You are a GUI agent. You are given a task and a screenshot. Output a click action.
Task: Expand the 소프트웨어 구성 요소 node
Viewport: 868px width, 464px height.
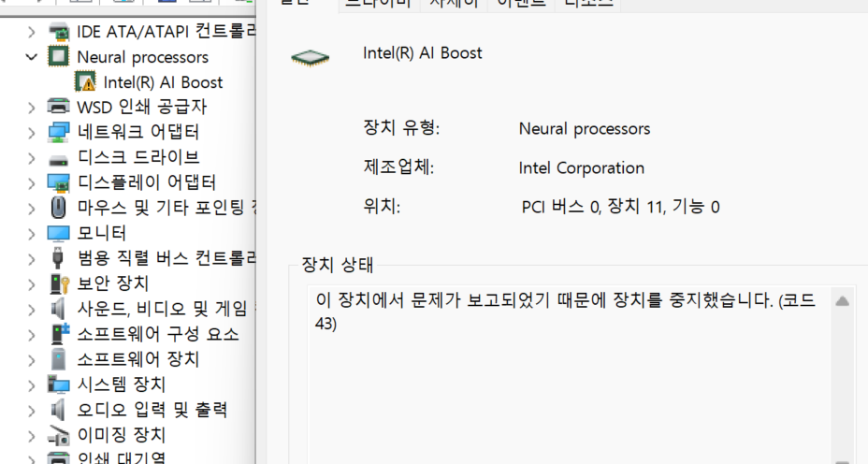click(x=32, y=334)
